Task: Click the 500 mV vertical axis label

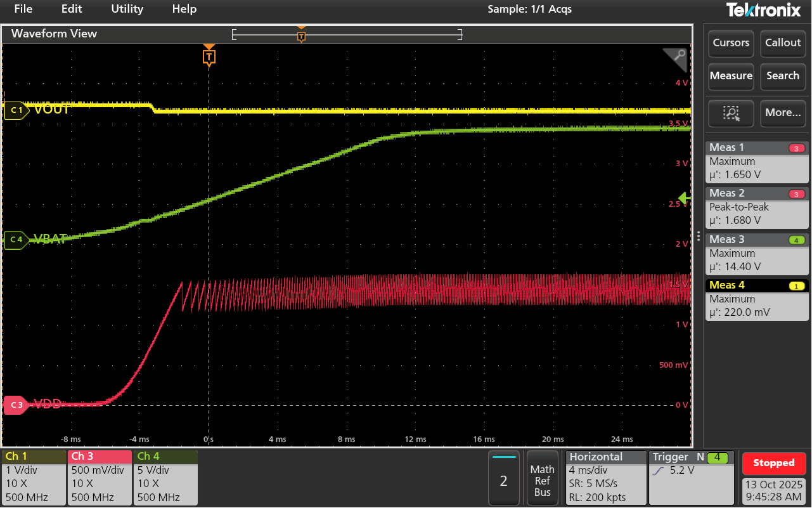Action: pos(674,365)
